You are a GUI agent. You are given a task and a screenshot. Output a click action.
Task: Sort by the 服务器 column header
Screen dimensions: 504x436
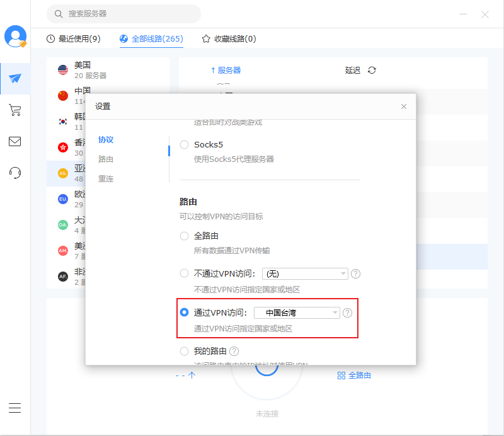click(x=226, y=70)
